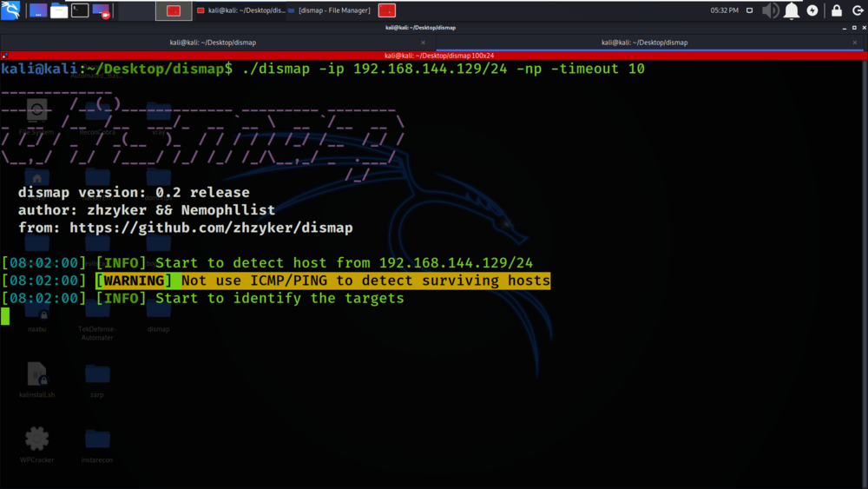This screenshot has height=489, width=868.
Task: Select the first kali@kali ~/Desktop/dismap tab
Action: click(214, 43)
